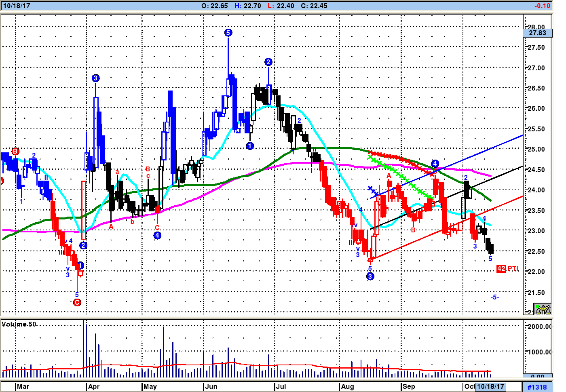The width and height of the screenshot is (566, 392).
Task: Select the circled blue 2 at the July peak
Action: 268,62
